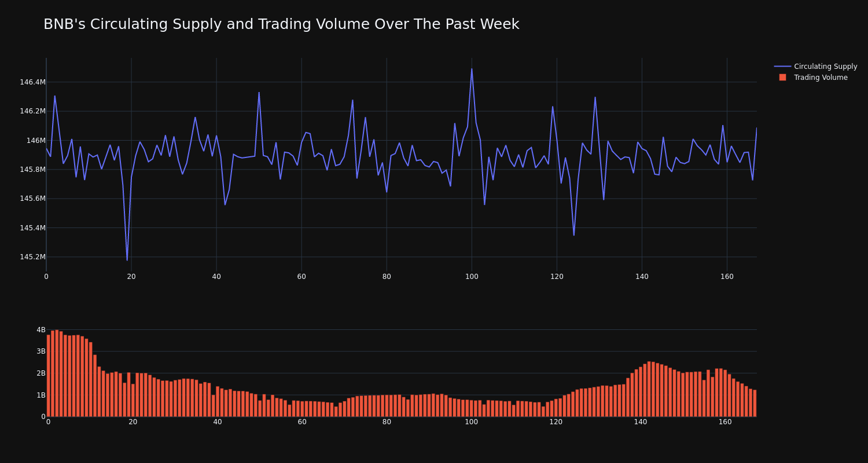The image size is (868, 463).
Task: Click x-axis tick 60 under line chart
Action: point(301,277)
